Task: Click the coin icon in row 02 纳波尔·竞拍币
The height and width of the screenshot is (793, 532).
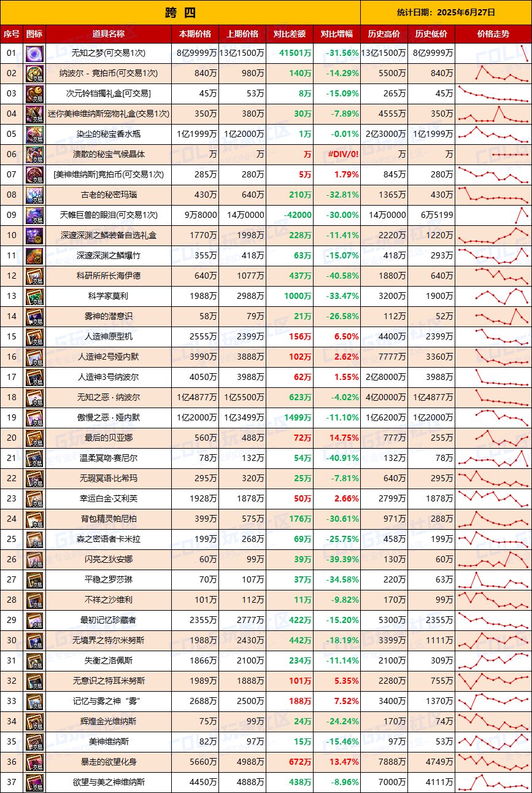Action: pyautogui.click(x=34, y=74)
